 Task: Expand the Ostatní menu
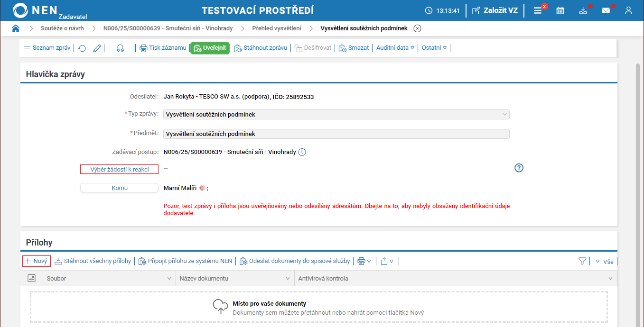click(x=434, y=48)
